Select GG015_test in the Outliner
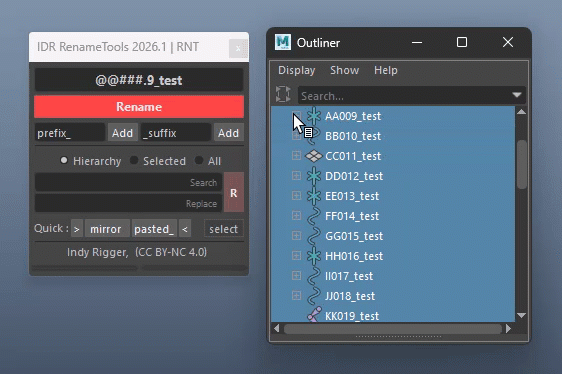Image resolution: width=562 pixels, height=374 pixels. click(x=354, y=236)
